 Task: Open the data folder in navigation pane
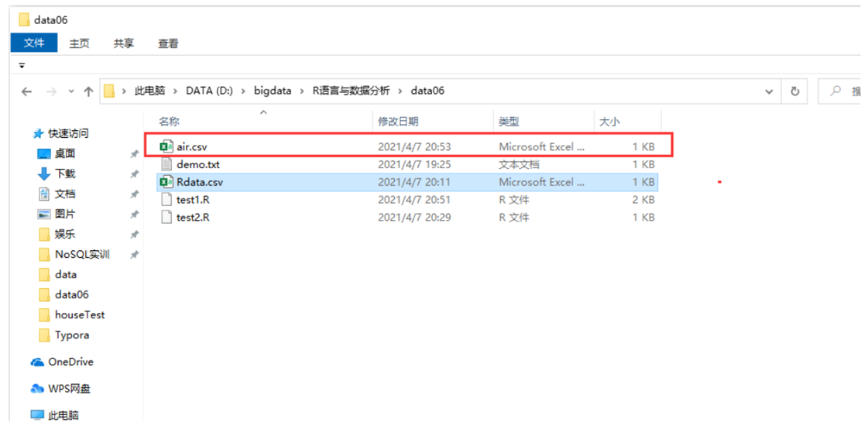(66, 275)
